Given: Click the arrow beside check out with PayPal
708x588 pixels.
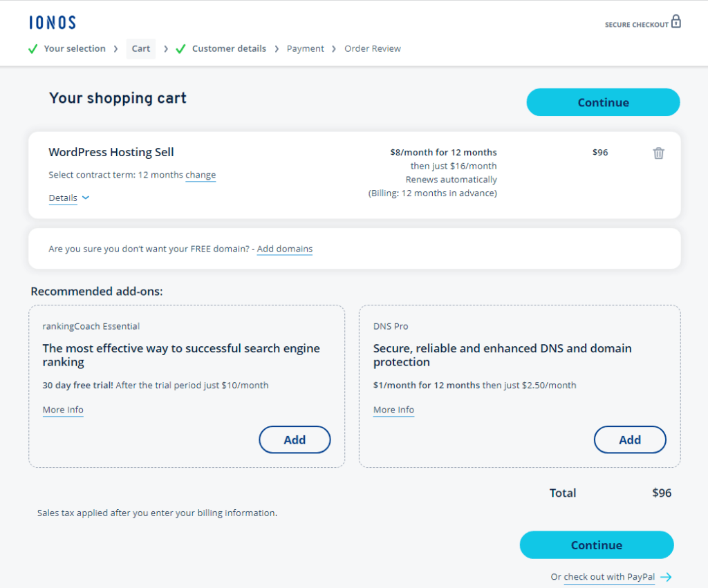Looking at the screenshot, I should point(666,577).
